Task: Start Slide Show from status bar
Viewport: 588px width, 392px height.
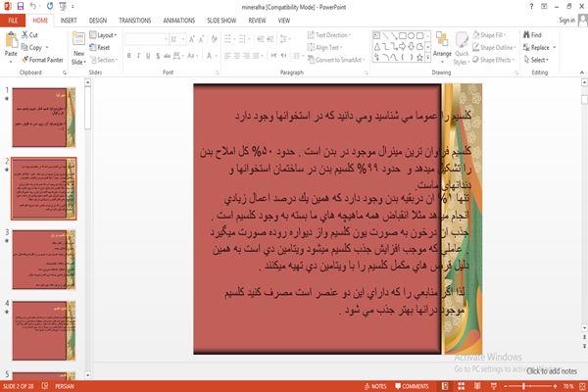Action: (494, 386)
